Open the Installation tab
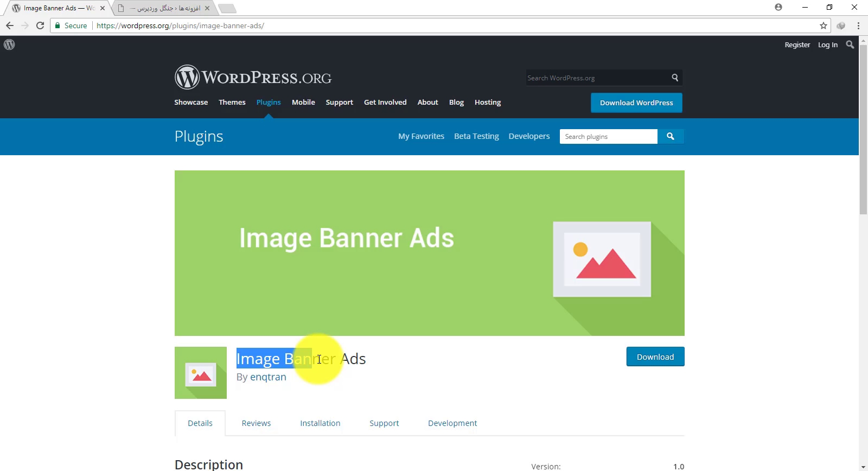 pos(320,423)
